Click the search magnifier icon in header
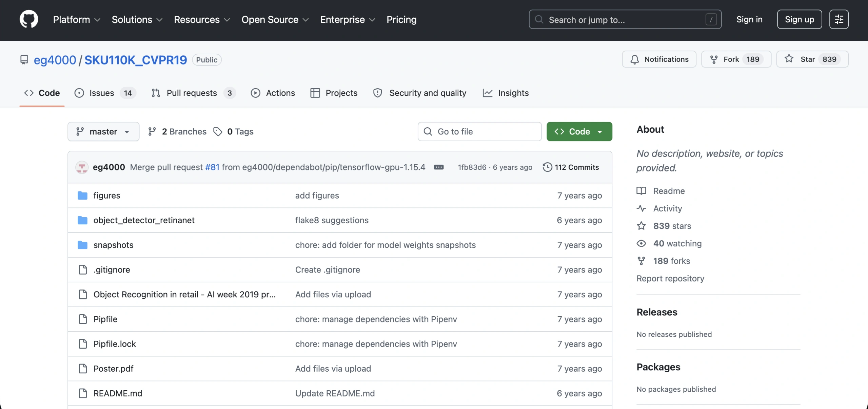The height and width of the screenshot is (409, 868). 539,19
